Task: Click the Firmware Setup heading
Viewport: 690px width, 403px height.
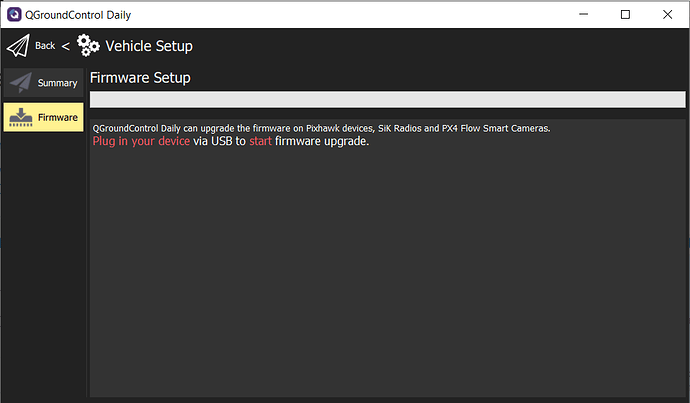Action: 140,78
